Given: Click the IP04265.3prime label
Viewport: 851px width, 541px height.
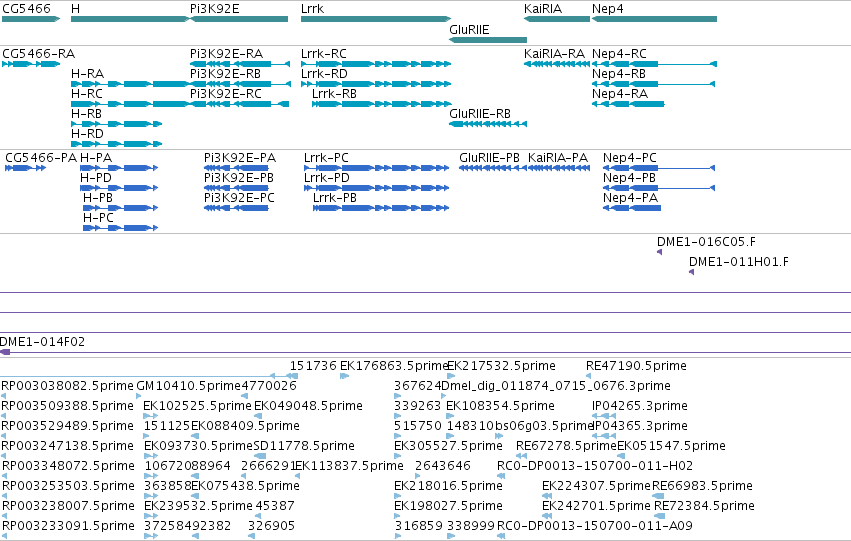Looking at the screenshot, I should click(x=640, y=406).
